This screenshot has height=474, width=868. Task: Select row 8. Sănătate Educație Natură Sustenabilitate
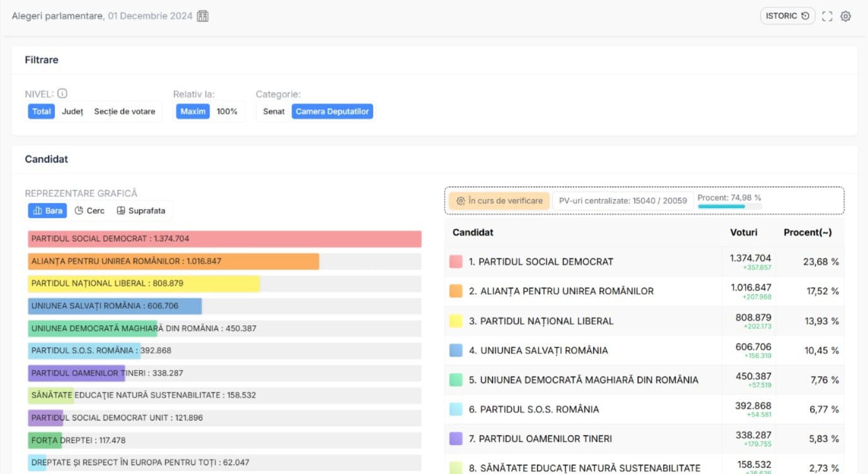[x=644, y=465]
